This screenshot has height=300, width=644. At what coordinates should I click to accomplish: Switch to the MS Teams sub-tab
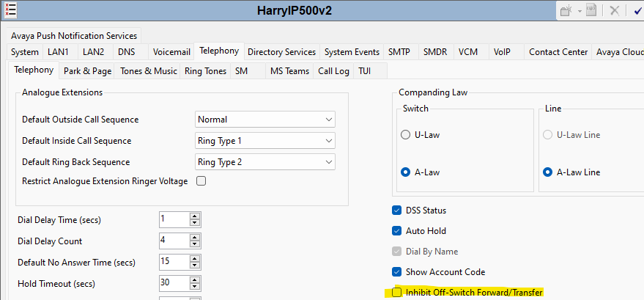[289, 71]
